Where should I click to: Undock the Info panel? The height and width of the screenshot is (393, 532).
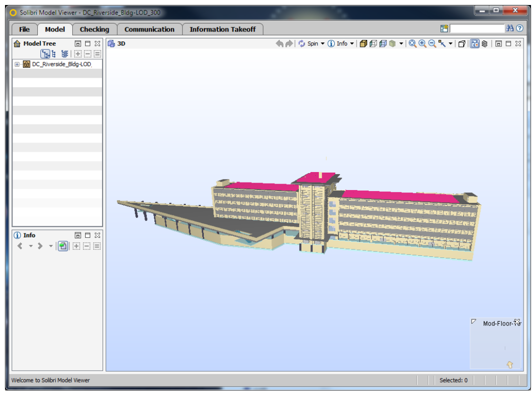(x=78, y=235)
